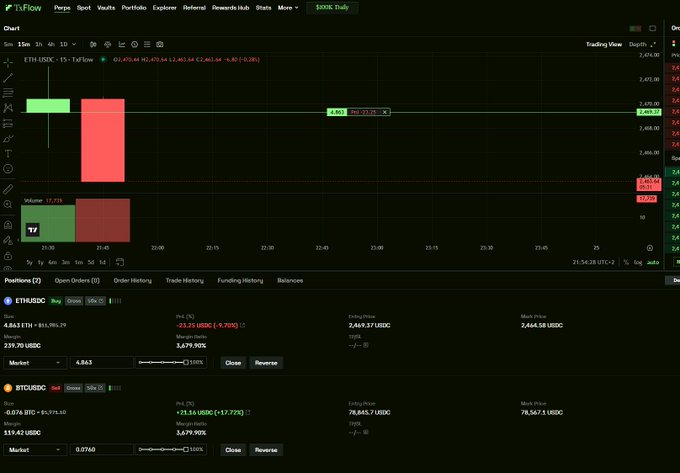Image resolution: width=680 pixels, height=473 pixels.
Task: Open the Portfolio page
Action: 134,8
